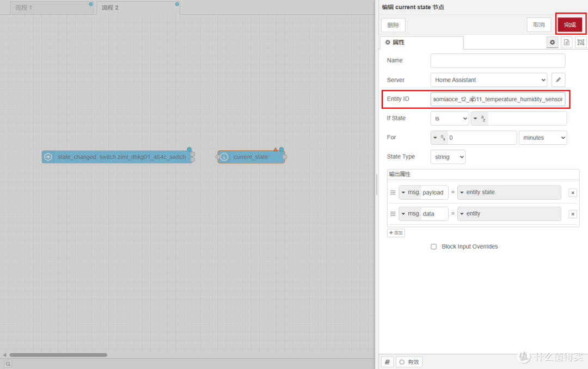Focus the Name input field
Image resolution: width=588 pixels, height=369 pixels.
498,60
